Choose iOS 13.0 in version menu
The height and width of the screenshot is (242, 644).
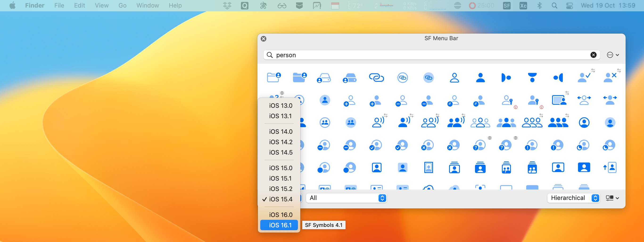click(x=280, y=105)
